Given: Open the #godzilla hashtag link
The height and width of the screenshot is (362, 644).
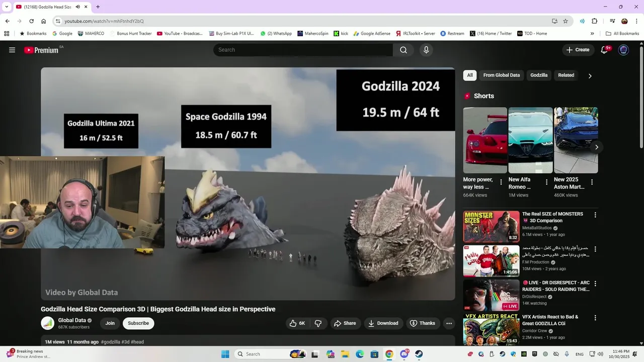Looking at the screenshot, I should click(x=110, y=342).
